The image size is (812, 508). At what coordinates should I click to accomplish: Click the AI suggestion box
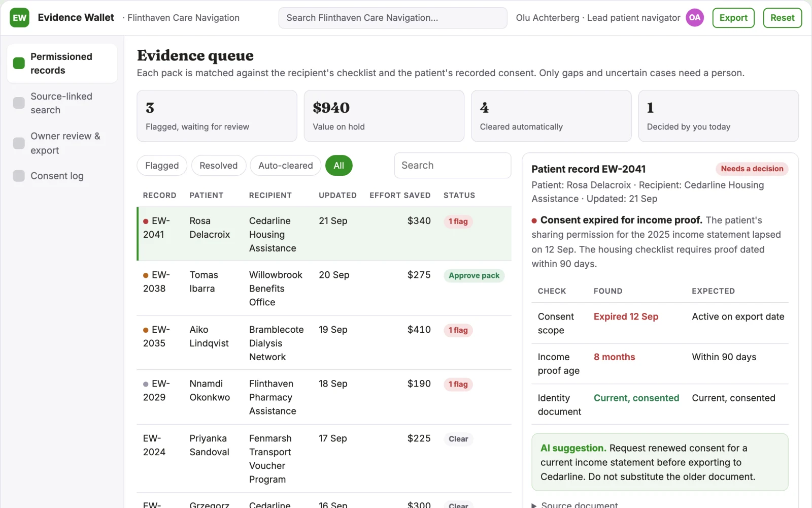click(660, 462)
